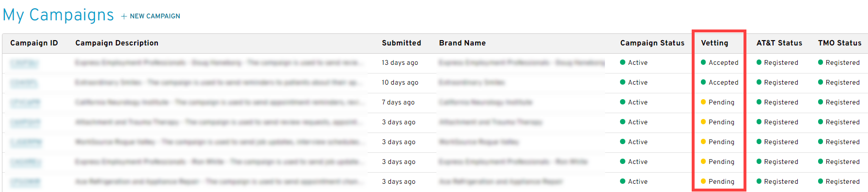The image size is (868, 192).
Task: Click the TMO Status column header
Action: coord(839,43)
